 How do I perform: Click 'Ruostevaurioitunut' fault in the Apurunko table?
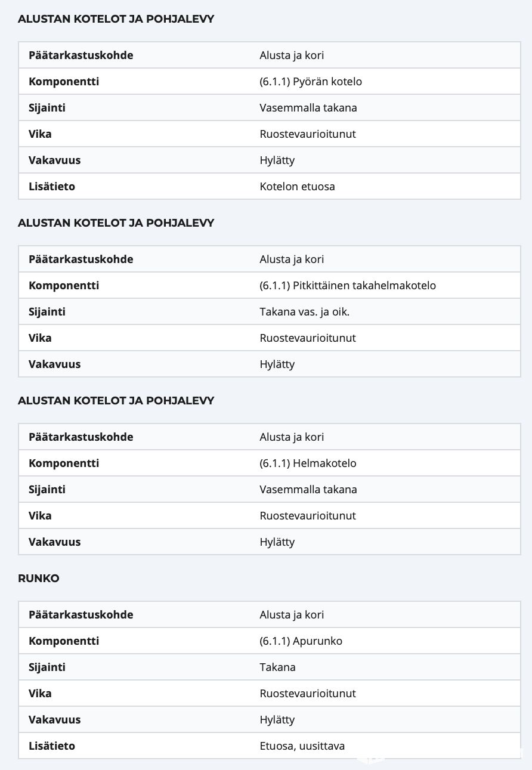(307, 694)
